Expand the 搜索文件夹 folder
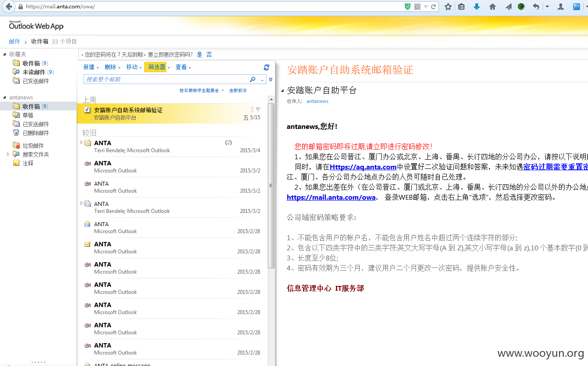Image resolution: width=588 pixels, height=366 pixels. coord(8,154)
